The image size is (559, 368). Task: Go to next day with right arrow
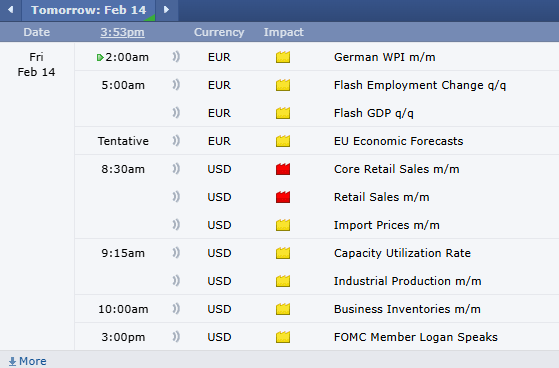click(166, 10)
